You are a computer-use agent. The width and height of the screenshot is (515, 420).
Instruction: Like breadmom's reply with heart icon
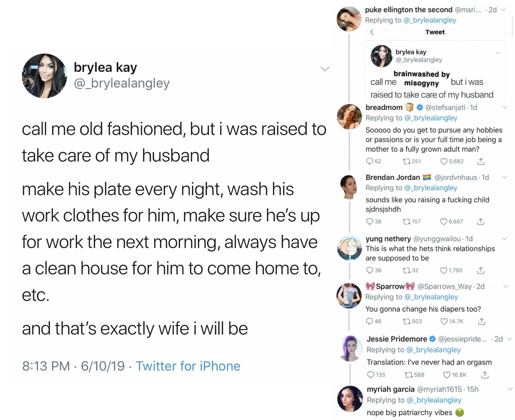(x=443, y=161)
